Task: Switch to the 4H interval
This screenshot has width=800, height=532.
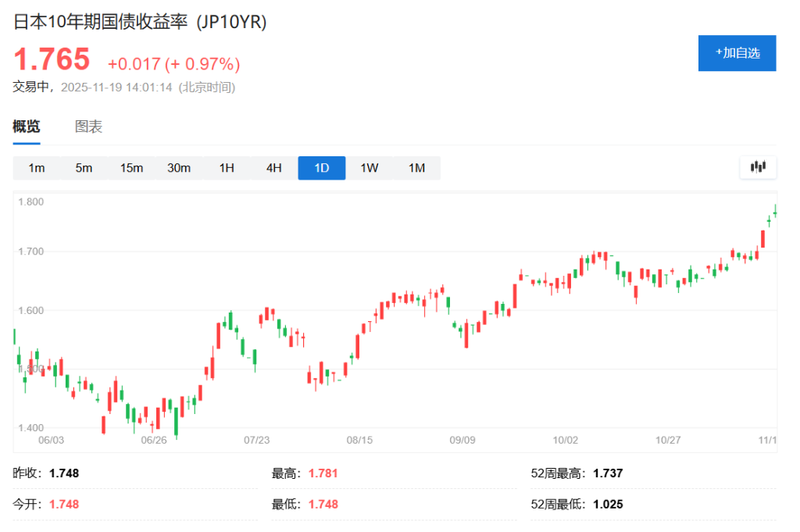Action: pyautogui.click(x=273, y=167)
